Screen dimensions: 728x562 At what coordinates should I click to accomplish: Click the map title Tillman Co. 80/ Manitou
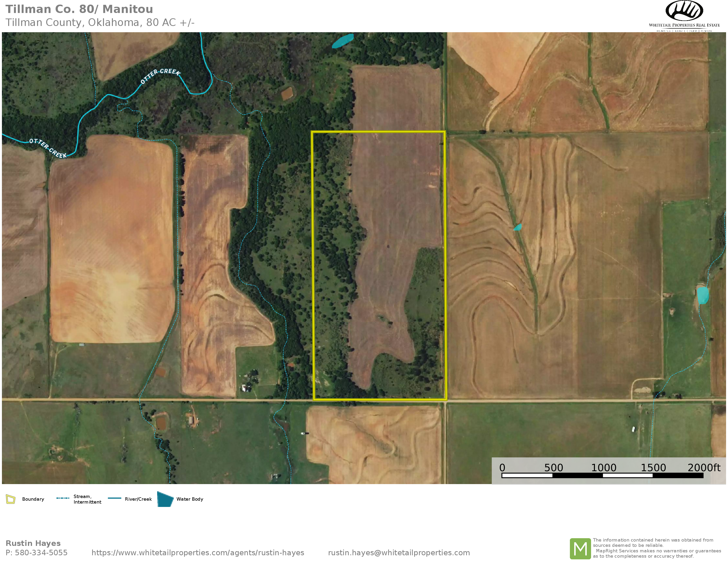79,9
